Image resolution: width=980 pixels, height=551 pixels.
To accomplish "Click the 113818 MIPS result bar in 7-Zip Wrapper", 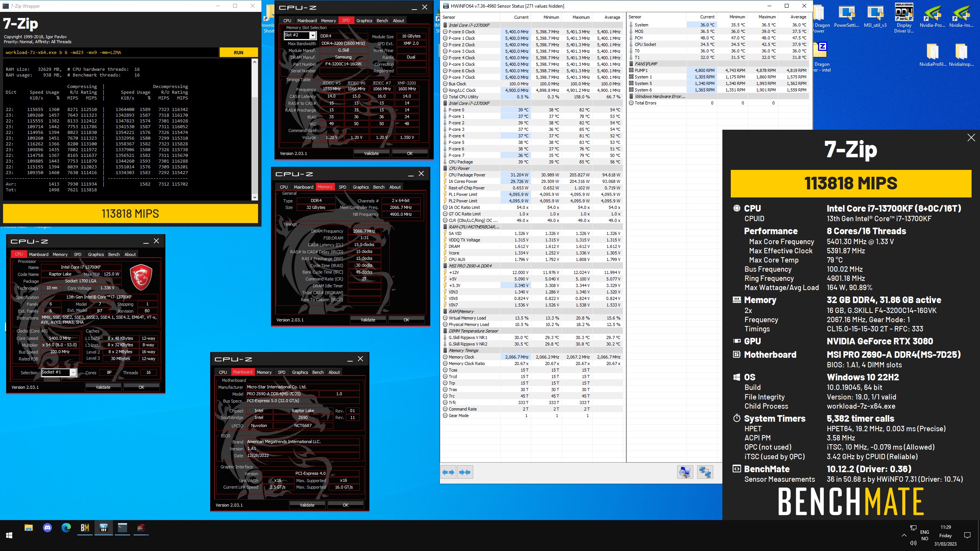I will (x=130, y=214).
